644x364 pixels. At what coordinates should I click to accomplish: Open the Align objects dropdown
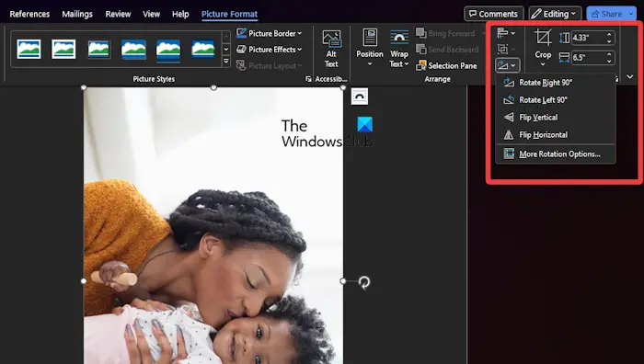pyautogui.click(x=506, y=33)
